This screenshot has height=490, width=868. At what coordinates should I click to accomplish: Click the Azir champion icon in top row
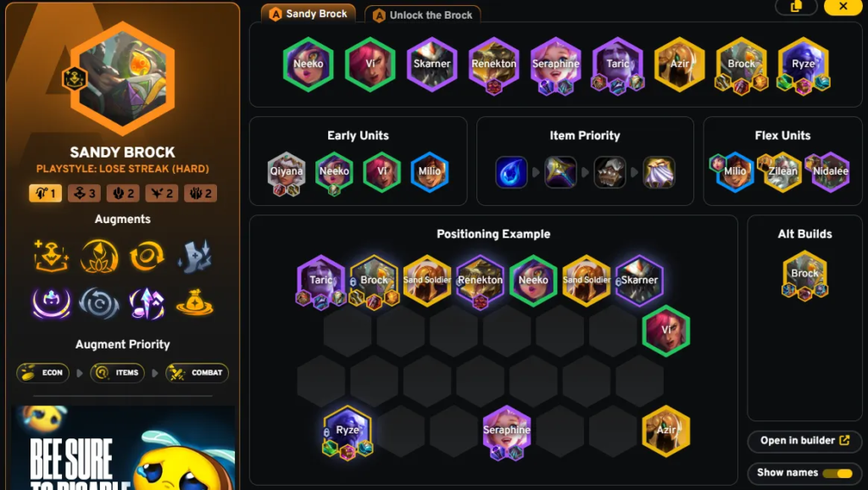[x=679, y=64]
